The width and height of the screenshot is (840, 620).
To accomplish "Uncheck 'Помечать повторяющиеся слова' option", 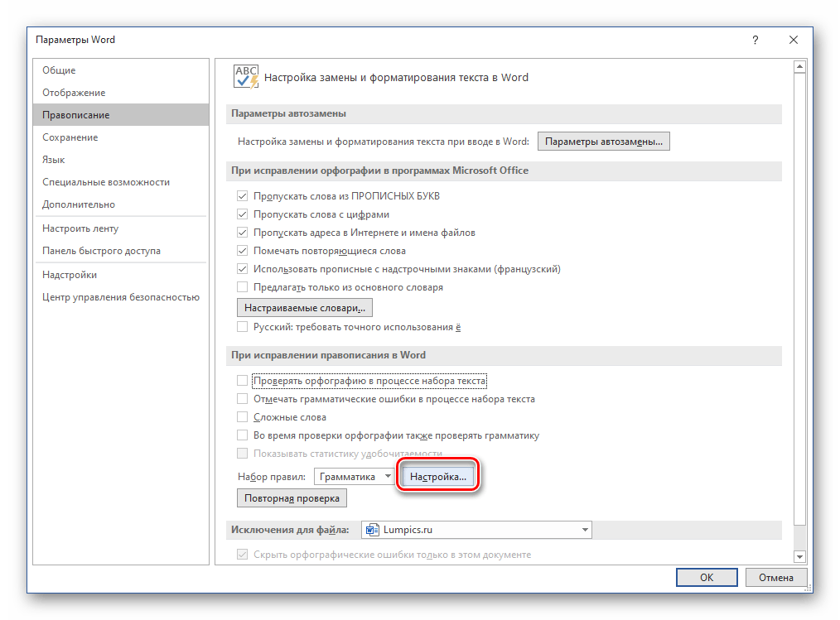I will [243, 251].
